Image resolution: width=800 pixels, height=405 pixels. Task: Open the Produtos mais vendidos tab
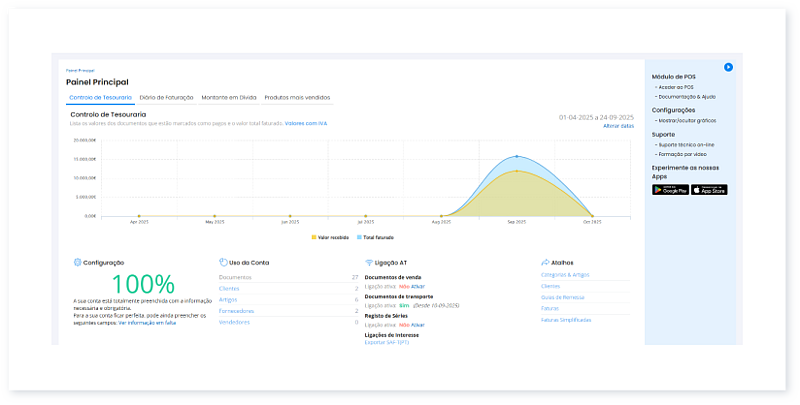click(297, 97)
